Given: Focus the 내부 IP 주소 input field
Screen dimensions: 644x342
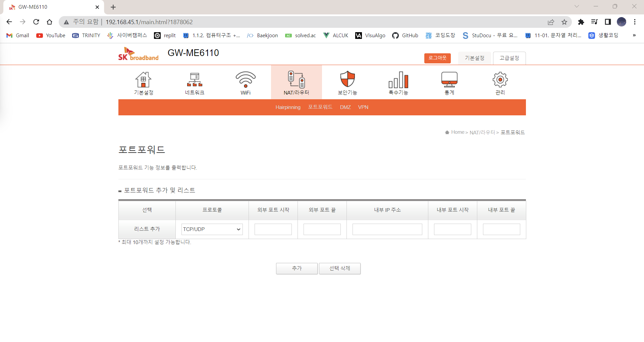Looking at the screenshot, I should [387, 229].
